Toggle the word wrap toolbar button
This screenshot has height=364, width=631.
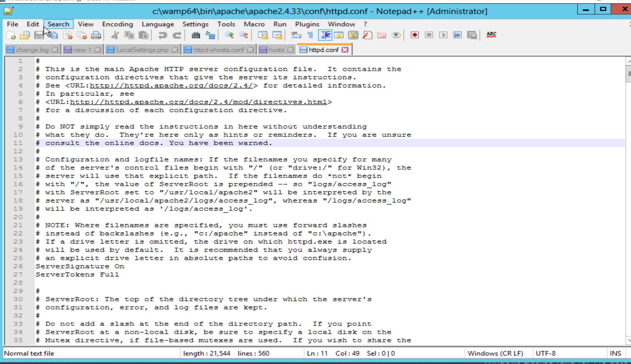click(296, 35)
